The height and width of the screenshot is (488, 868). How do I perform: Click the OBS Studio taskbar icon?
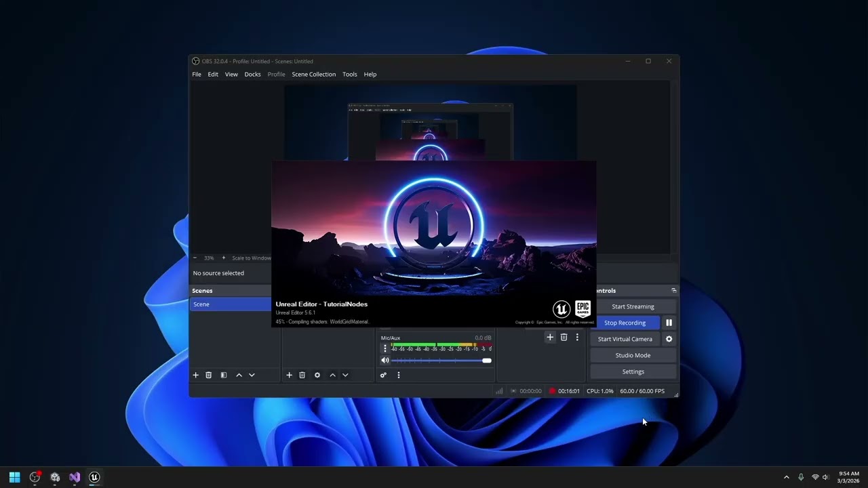(x=35, y=477)
